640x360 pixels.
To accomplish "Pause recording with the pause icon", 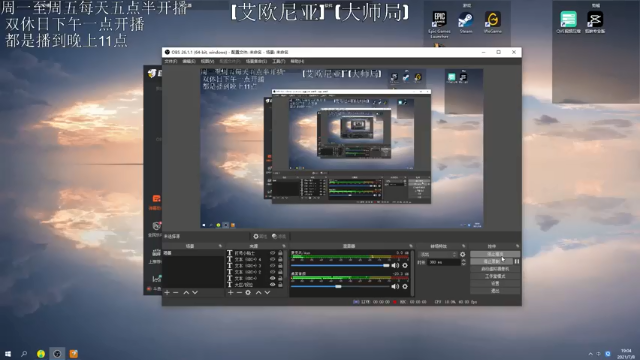I will click(x=517, y=262).
